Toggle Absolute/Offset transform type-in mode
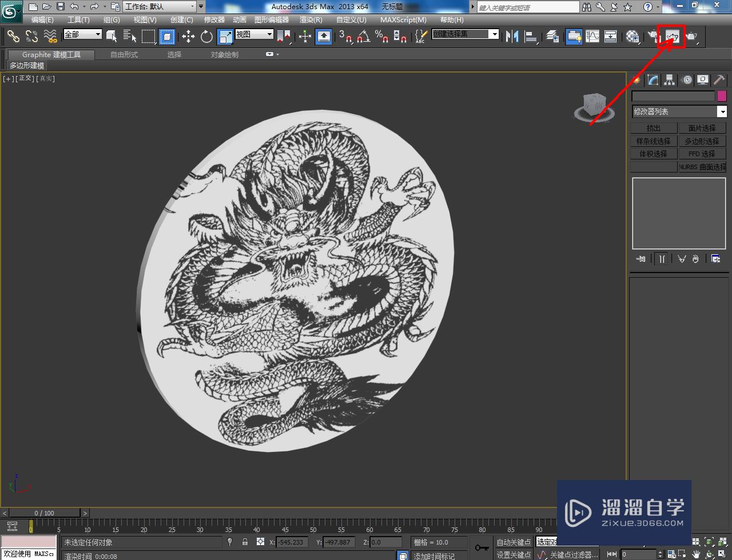This screenshot has width=732, height=560. 260,542
